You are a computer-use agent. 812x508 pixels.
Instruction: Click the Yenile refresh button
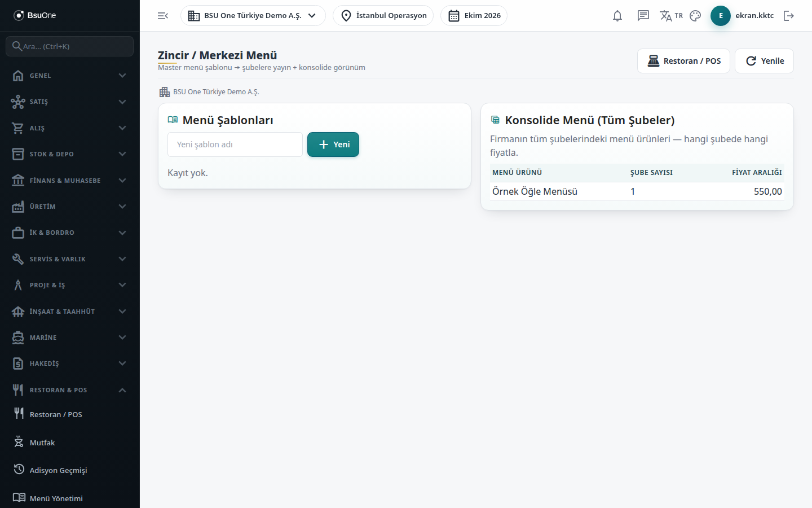(x=764, y=61)
